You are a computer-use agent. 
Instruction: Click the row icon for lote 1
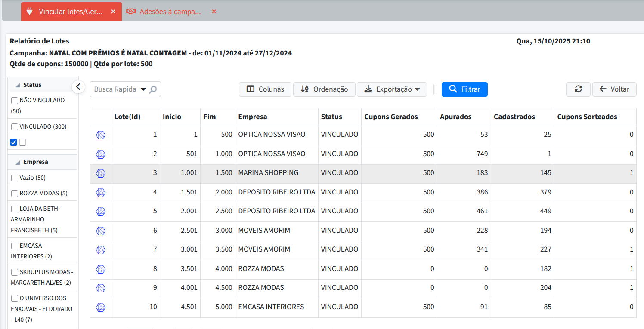pyautogui.click(x=101, y=135)
